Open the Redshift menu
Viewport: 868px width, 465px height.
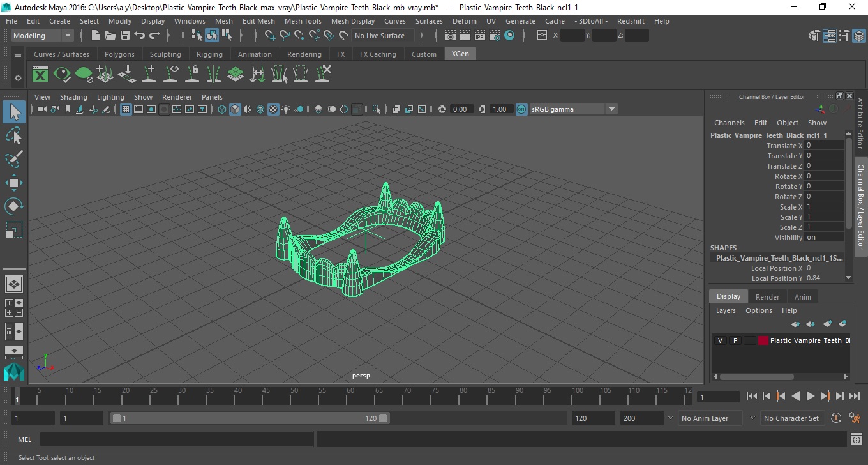(631, 21)
